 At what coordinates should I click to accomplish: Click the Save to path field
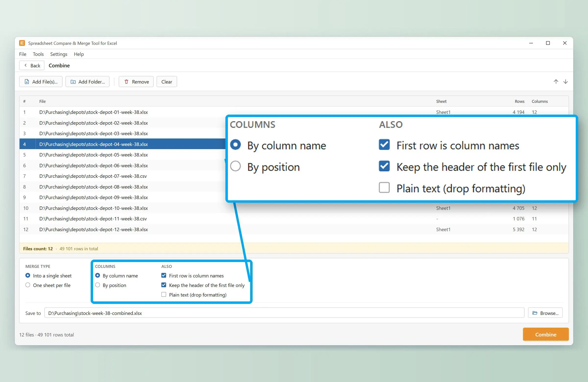coord(284,313)
